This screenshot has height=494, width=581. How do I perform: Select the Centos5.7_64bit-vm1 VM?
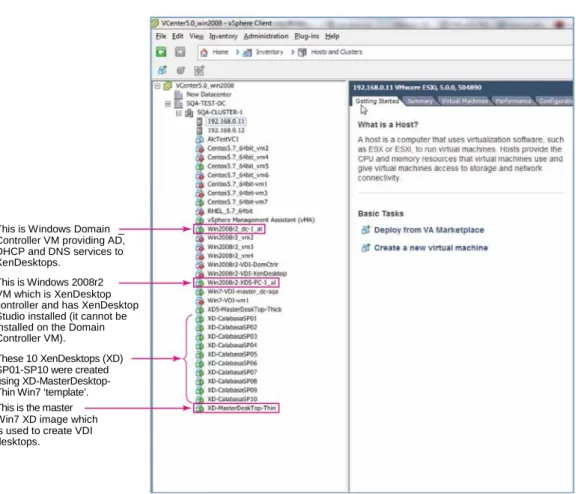tap(237, 184)
